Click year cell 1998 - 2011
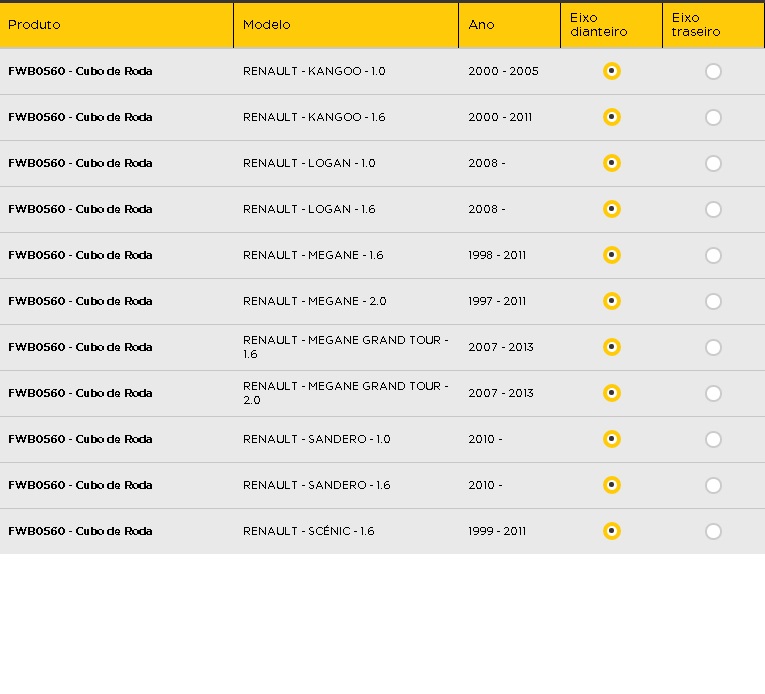The width and height of the screenshot is (765, 694). (x=497, y=255)
